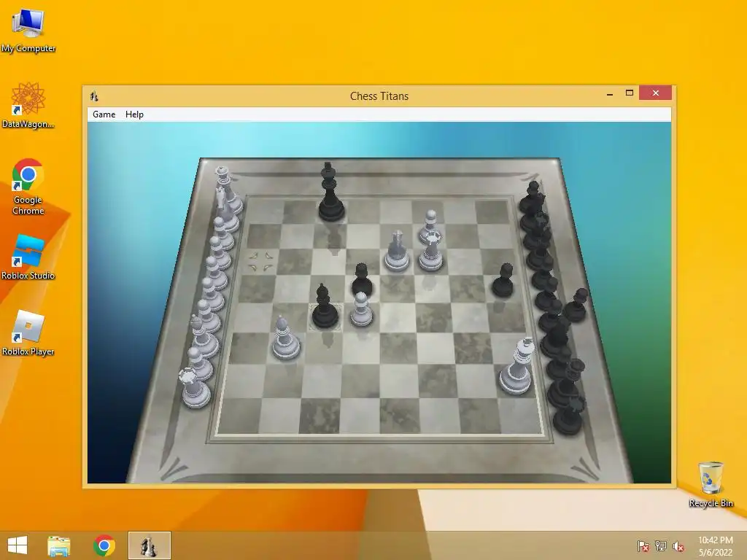Close the Chess Titans window
Viewport: 747px width, 560px height.
[x=656, y=93]
